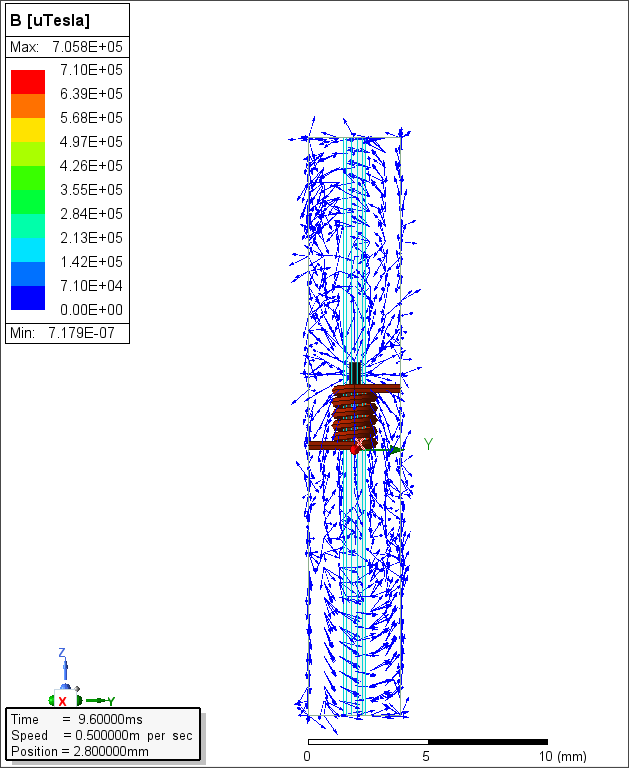Click the red origin marker under the coil
629x768 pixels.
(x=354, y=449)
